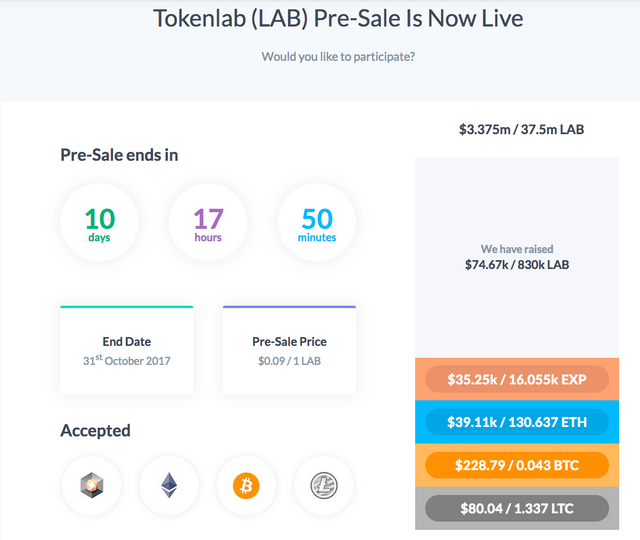The image size is (640, 540).
Task: Select the $39.11k / 130.637 ETH pill
Action: tap(517, 422)
